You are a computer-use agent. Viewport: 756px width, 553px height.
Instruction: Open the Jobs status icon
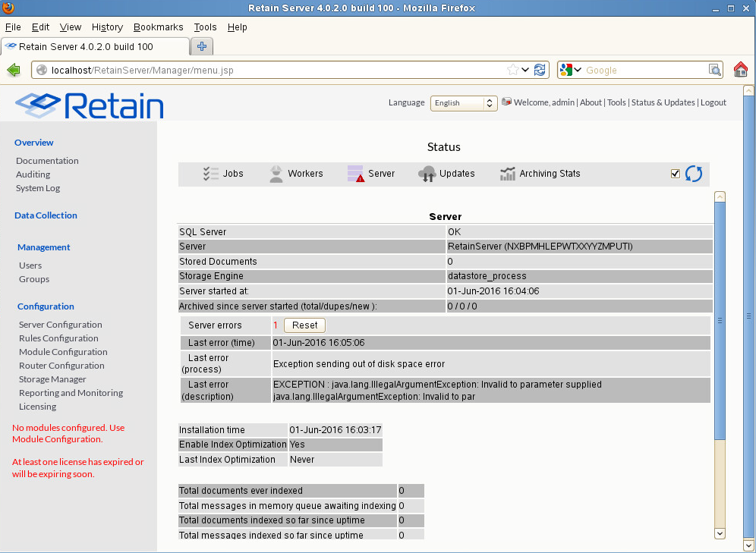click(x=211, y=174)
